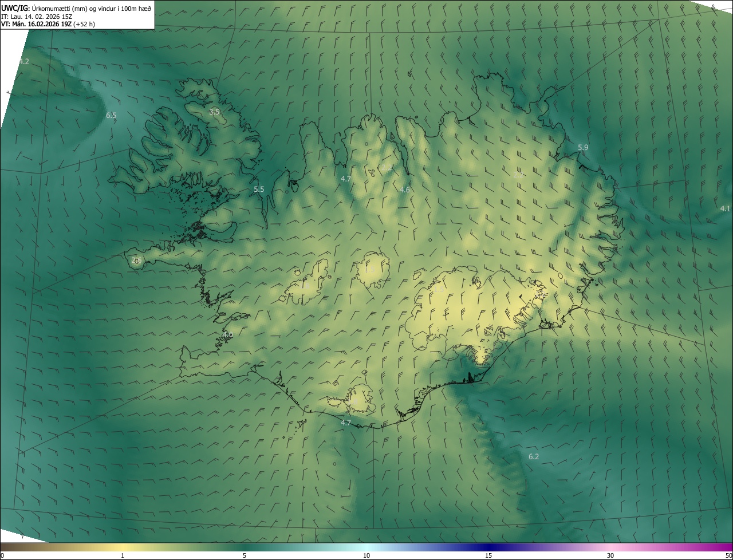Select the 'IT: Lau. 14. 02. 2026 15Z' line

(37, 16)
